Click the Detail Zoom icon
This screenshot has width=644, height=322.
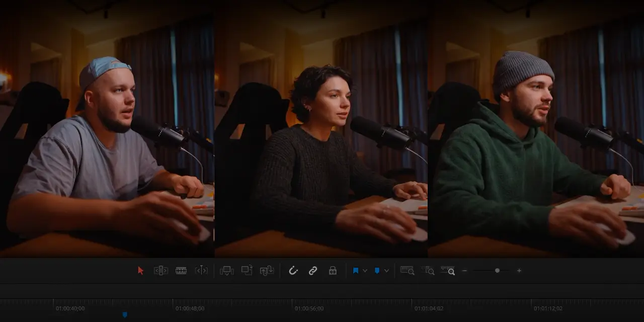point(428,271)
